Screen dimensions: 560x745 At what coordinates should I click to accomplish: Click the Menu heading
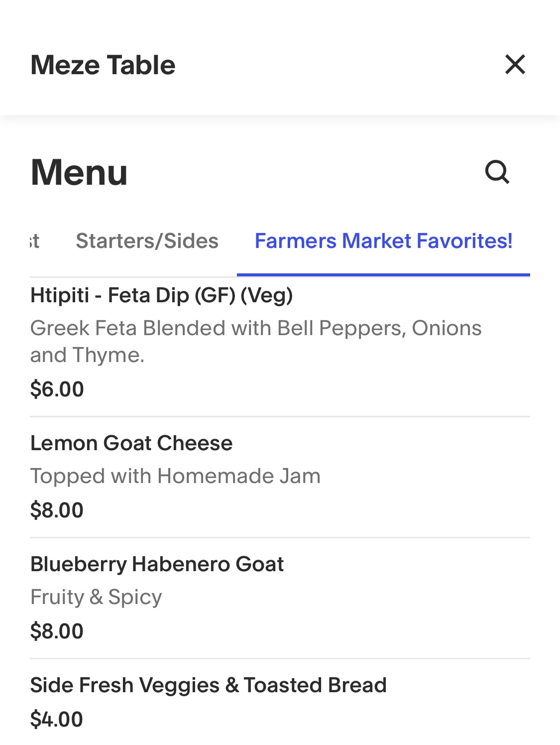[x=79, y=172]
